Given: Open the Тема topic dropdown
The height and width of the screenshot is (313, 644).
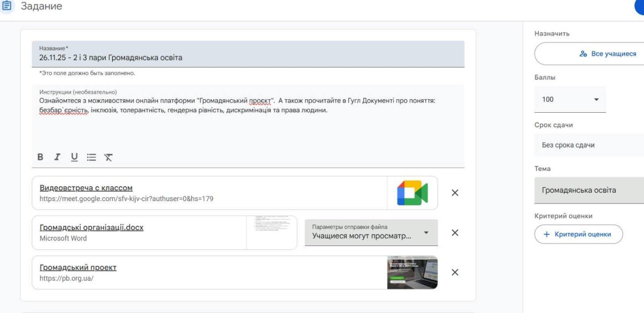Looking at the screenshot, I should pos(589,190).
